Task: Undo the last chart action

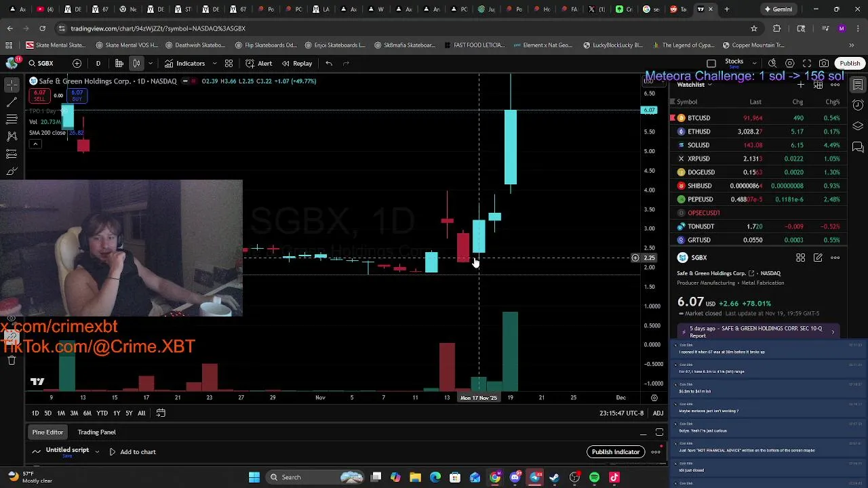Action: [x=329, y=63]
